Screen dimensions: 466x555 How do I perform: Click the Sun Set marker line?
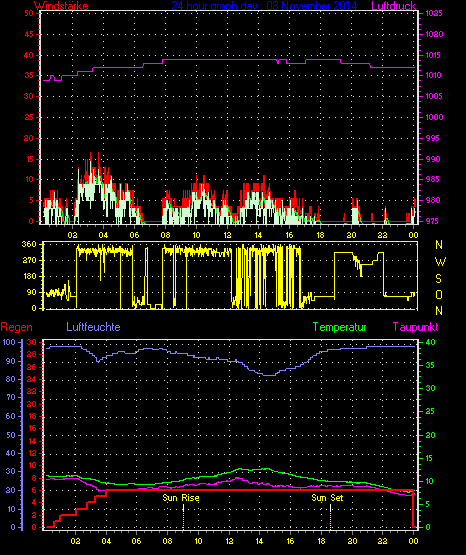point(330,517)
